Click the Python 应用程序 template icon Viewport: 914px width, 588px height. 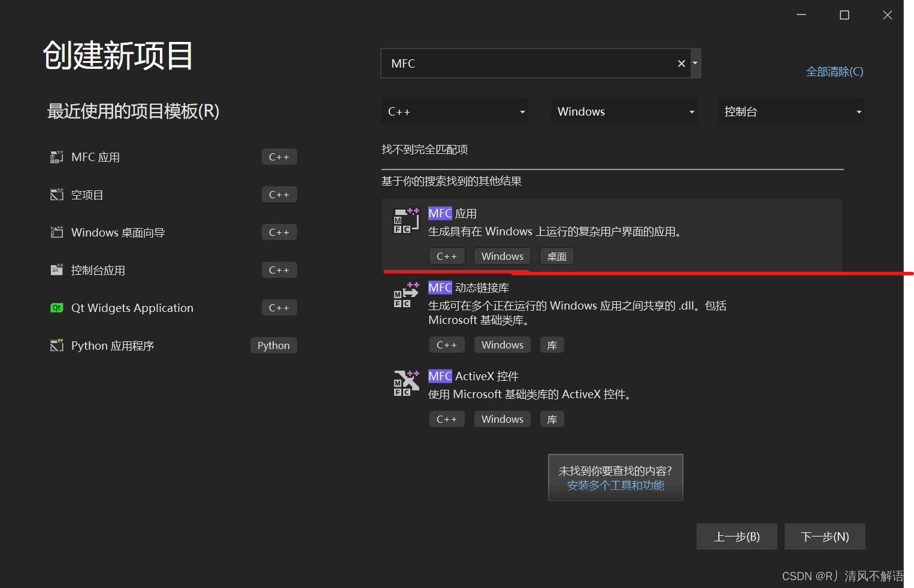pyautogui.click(x=56, y=345)
